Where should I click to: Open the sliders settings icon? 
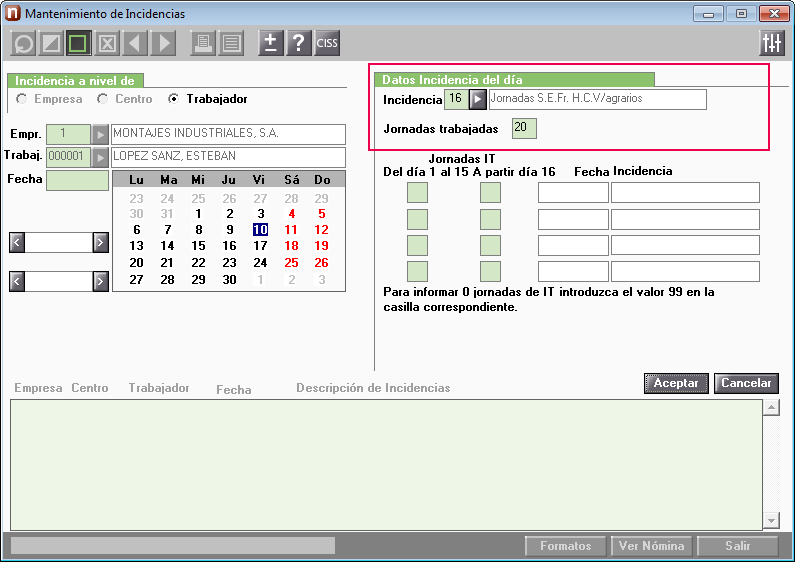pos(772,43)
